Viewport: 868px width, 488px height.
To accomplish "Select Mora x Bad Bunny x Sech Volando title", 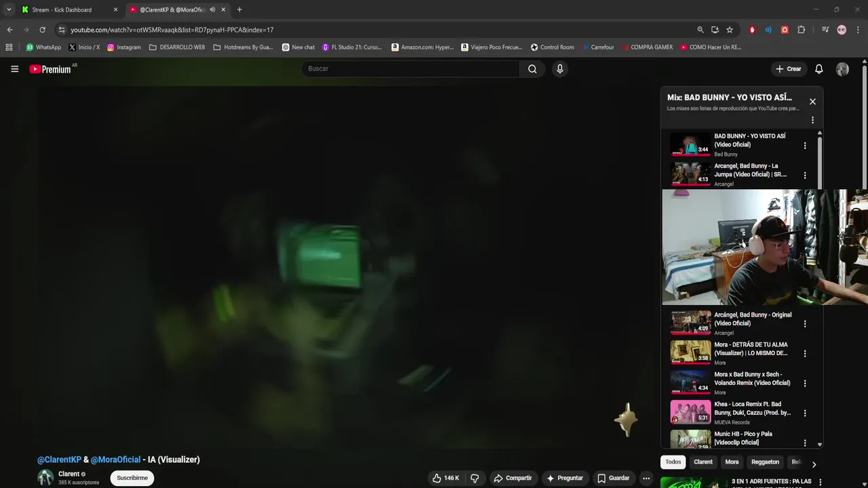I will (752, 378).
